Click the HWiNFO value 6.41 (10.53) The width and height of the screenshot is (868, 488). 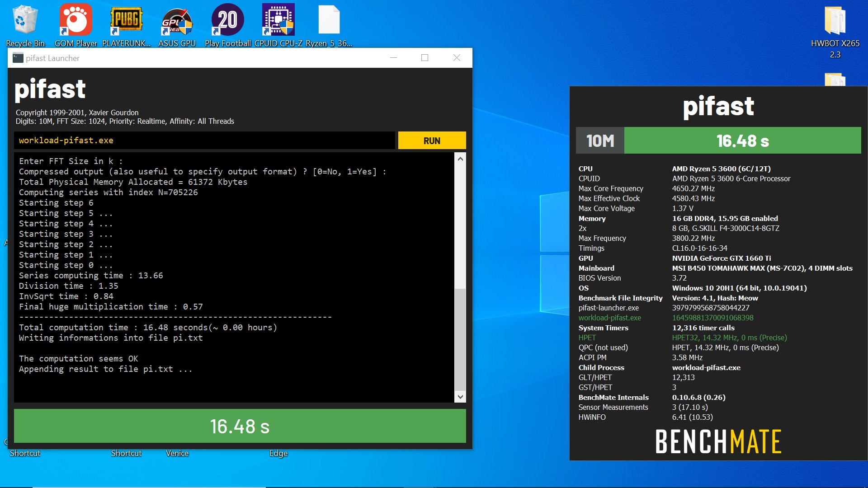(x=692, y=417)
